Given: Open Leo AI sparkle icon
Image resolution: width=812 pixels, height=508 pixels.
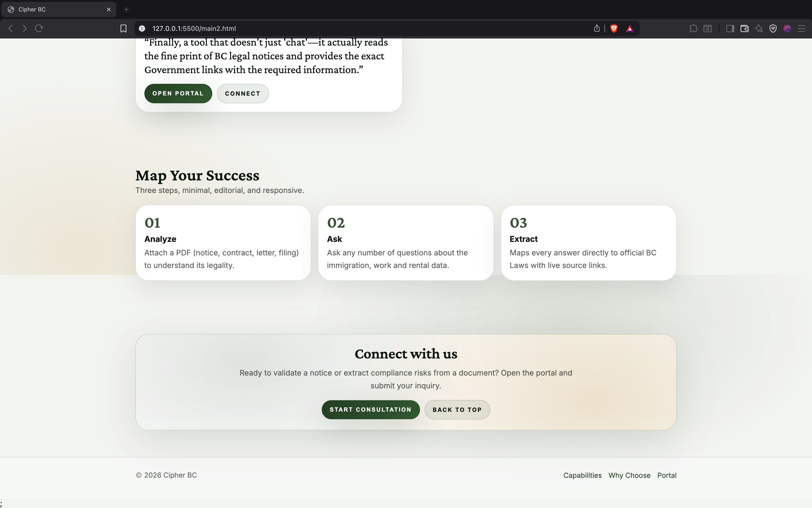Looking at the screenshot, I should coord(759,28).
